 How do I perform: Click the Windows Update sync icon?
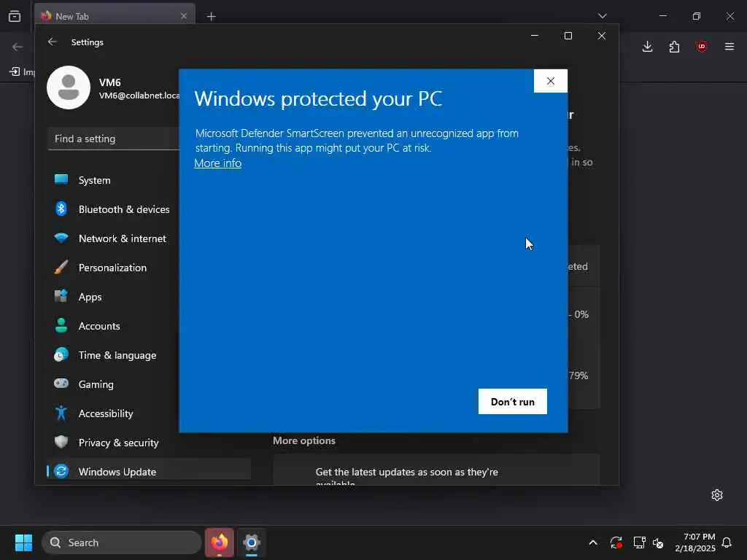point(61,471)
